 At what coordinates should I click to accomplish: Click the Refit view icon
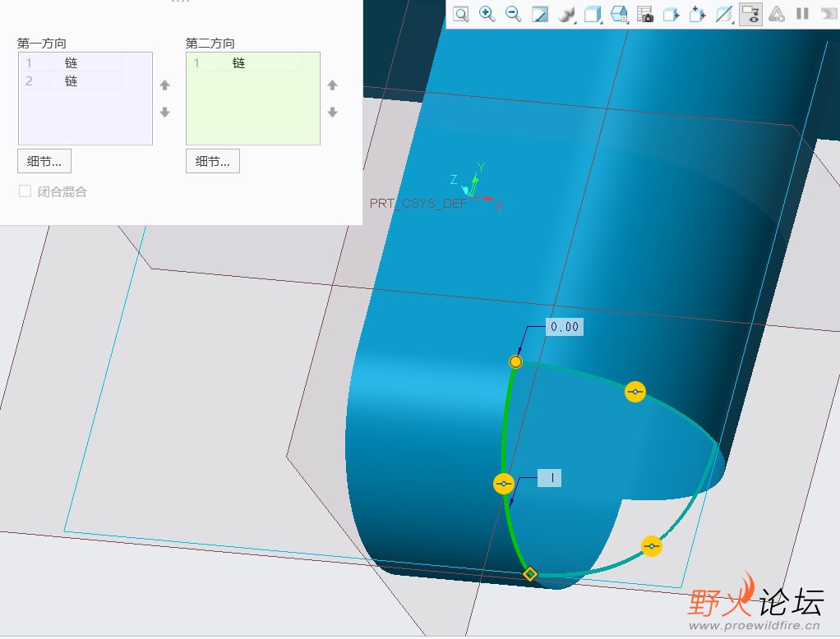[461, 14]
